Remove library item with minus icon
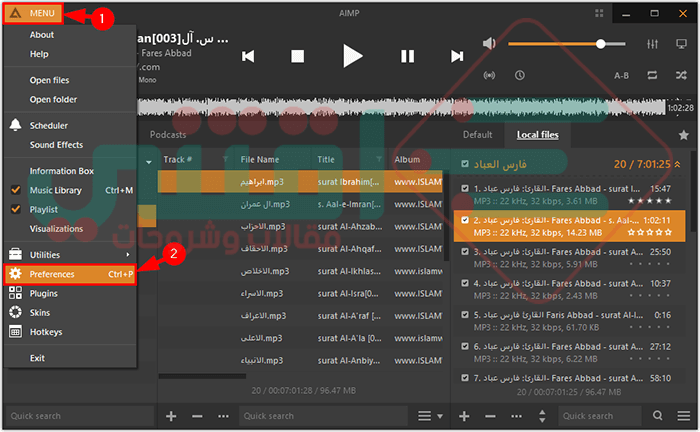The height and width of the screenshot is (432, 700). pyautogui.click(x=197, y=416)
